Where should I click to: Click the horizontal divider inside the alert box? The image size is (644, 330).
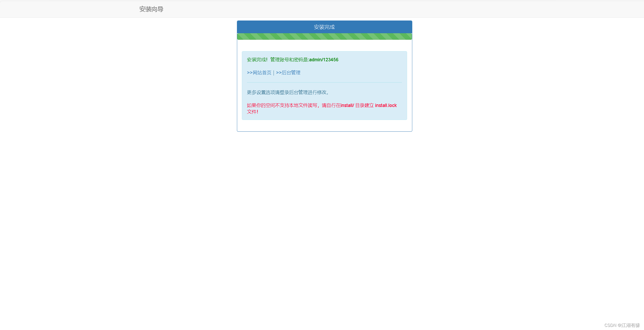click(324, 83)
